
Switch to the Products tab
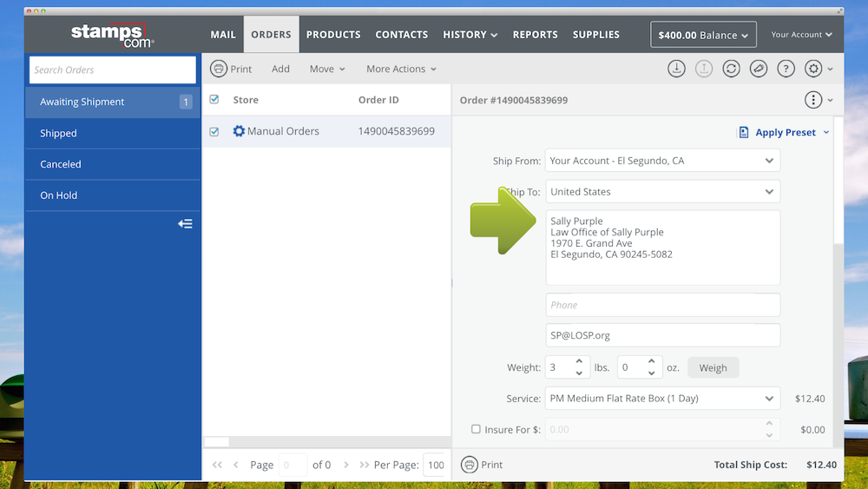(333, 35)
